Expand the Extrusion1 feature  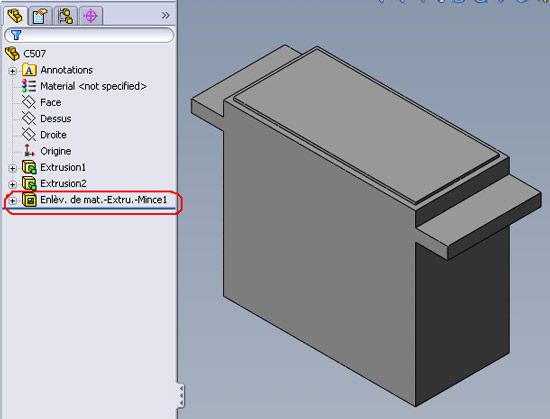[x=13, y=168]
